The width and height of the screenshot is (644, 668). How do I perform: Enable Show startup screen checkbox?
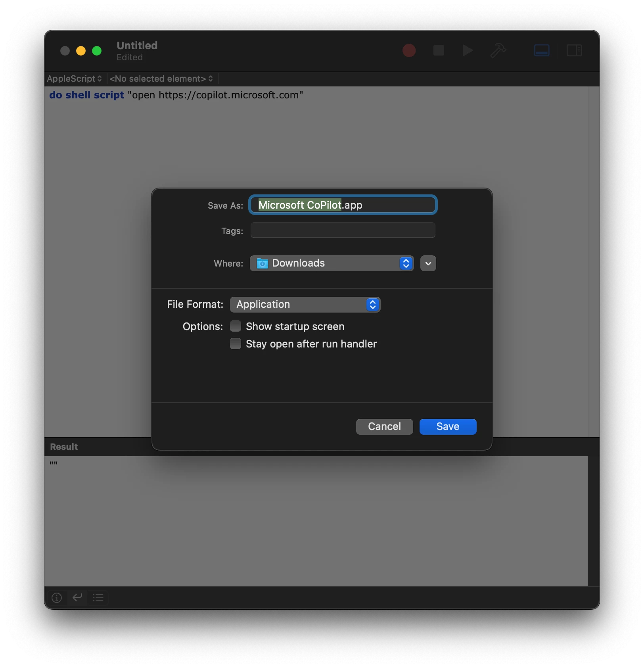[236, 326]
